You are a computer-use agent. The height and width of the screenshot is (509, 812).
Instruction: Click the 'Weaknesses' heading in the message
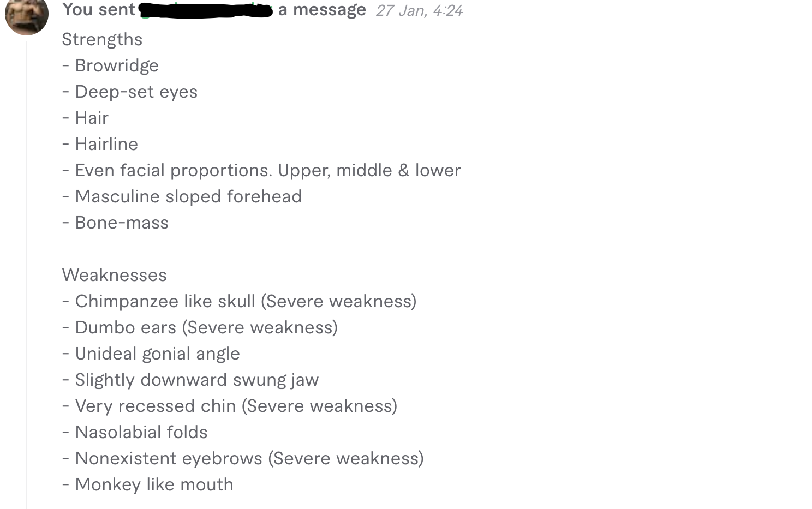114,275
